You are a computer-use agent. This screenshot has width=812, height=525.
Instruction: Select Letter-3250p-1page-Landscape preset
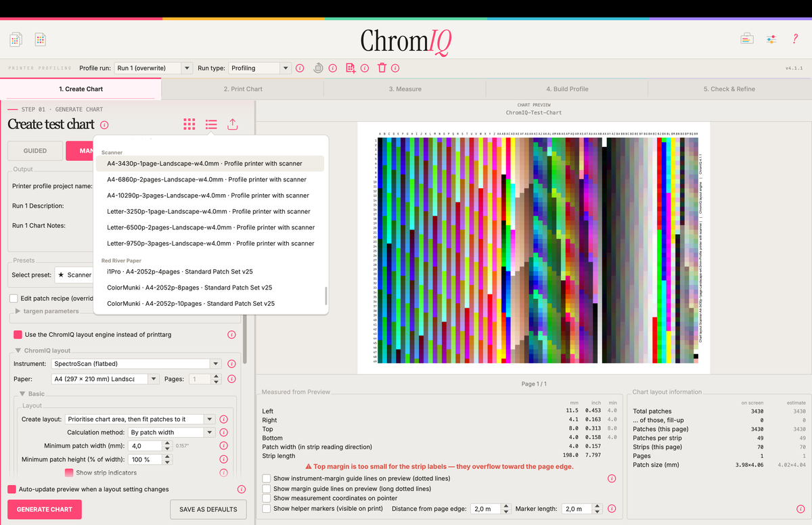210,212
